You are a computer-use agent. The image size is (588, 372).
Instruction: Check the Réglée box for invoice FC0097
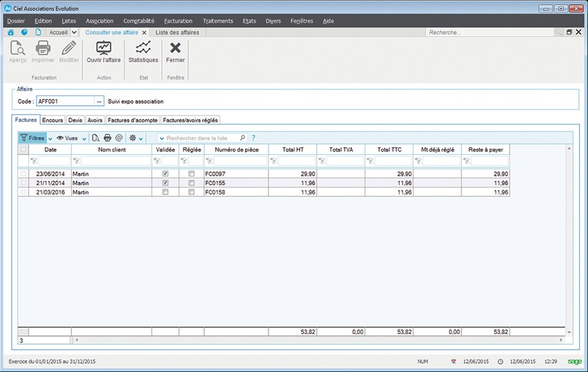click(x=192, y=174)
